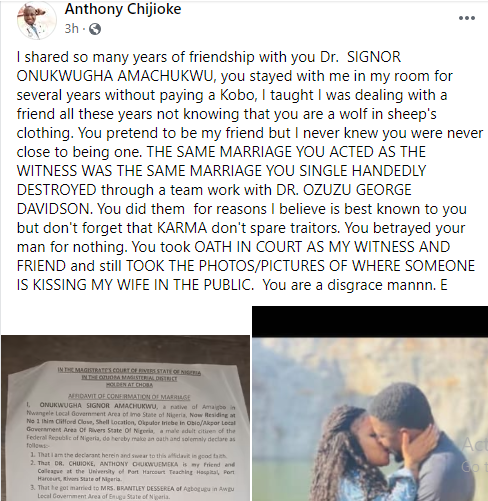Viewport: 488px width, 501px height.
Task: Open the post's 3h timestamp link
Action: coord(71,29)
